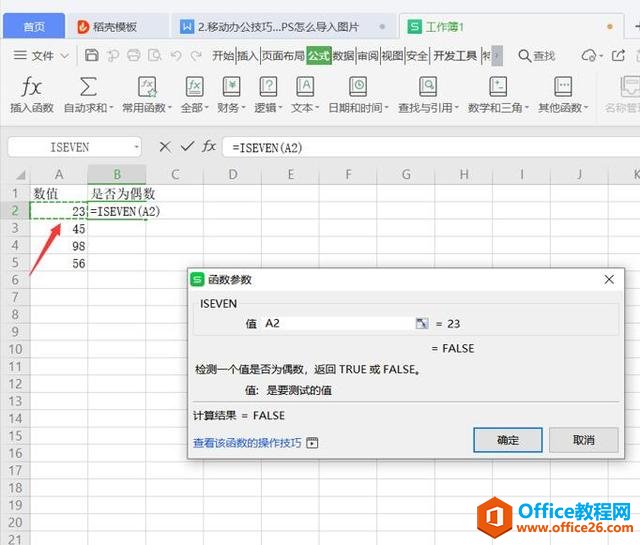The image size is (640, 545).
Task: Switch to the View (视图) ribbon tab
Action: 392,56
